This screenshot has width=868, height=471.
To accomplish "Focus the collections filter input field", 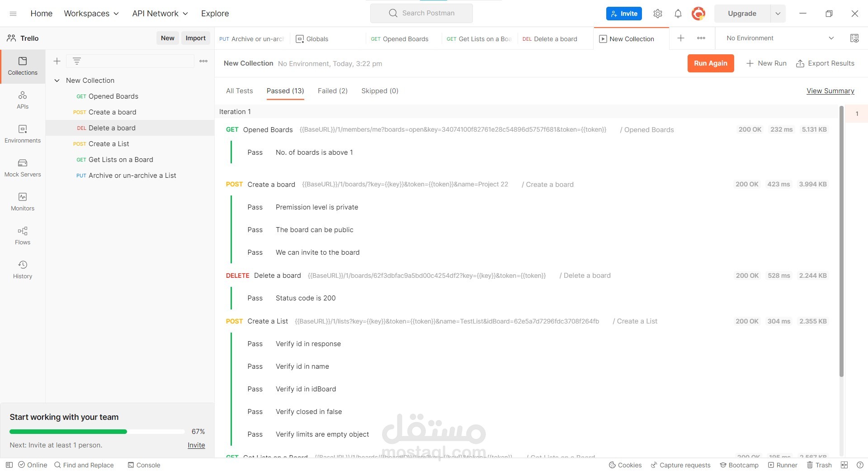I will pos(130,61).
